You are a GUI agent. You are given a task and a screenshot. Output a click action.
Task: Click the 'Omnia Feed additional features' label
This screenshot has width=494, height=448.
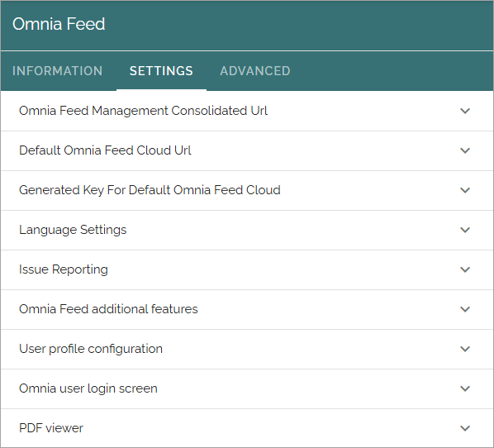(108, 309)
